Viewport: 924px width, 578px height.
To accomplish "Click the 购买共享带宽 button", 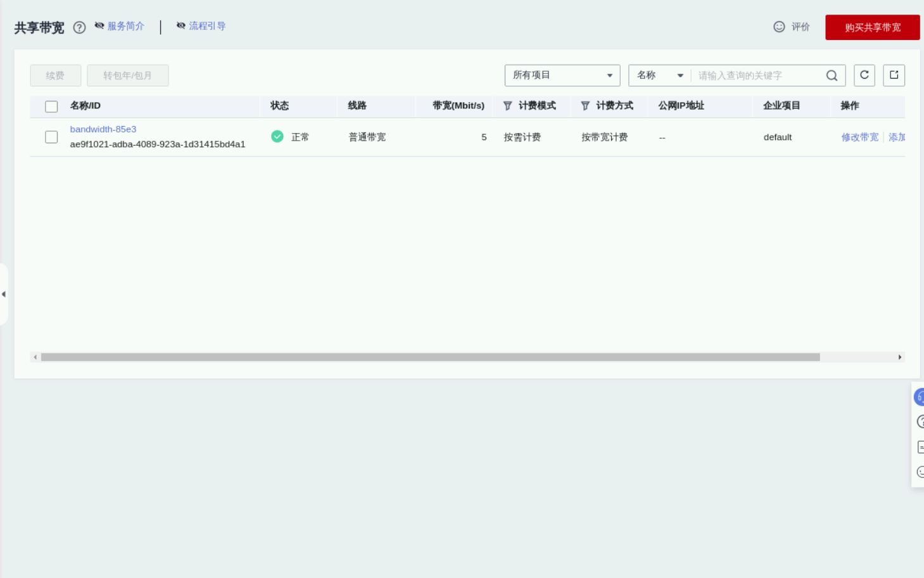I will [x=872, y=27].
